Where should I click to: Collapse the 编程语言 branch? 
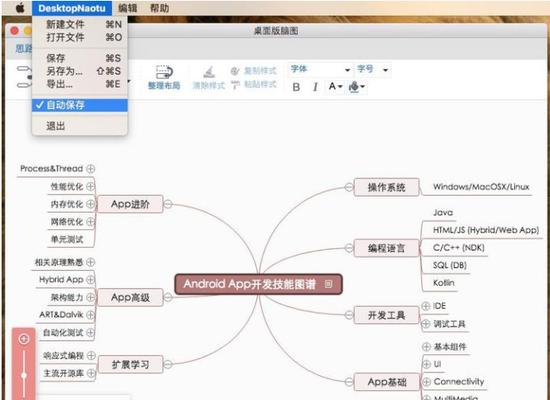349,248
